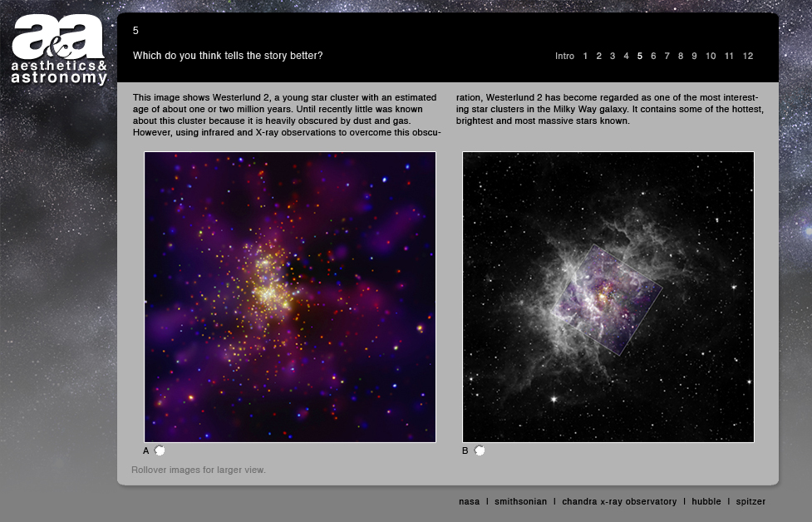Open the chandra x-ray observatory link
The image size is (812, 522).
pos(619,501)
